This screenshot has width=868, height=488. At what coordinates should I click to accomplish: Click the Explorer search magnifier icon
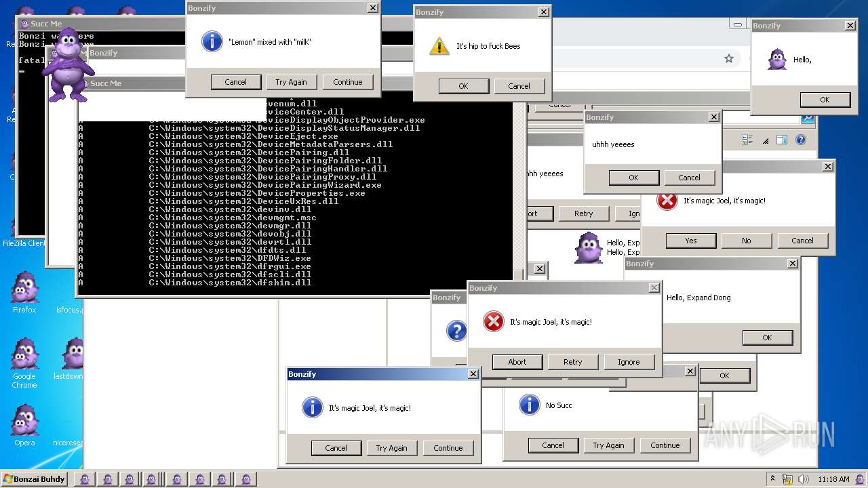point(807,119)
